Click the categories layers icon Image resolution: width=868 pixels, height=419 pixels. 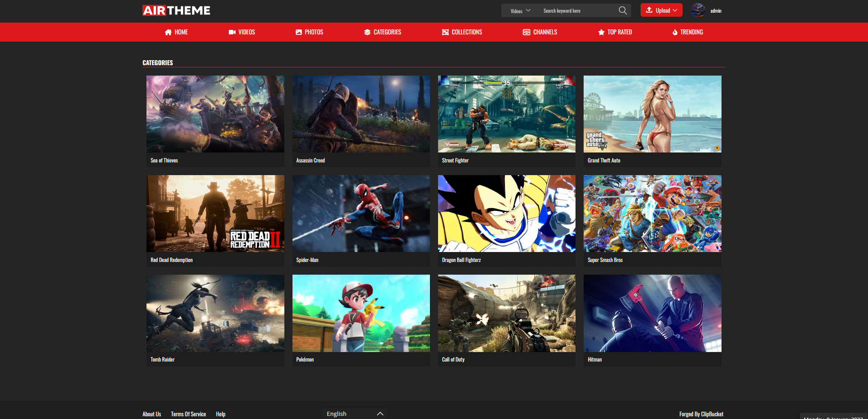(367, 32)
